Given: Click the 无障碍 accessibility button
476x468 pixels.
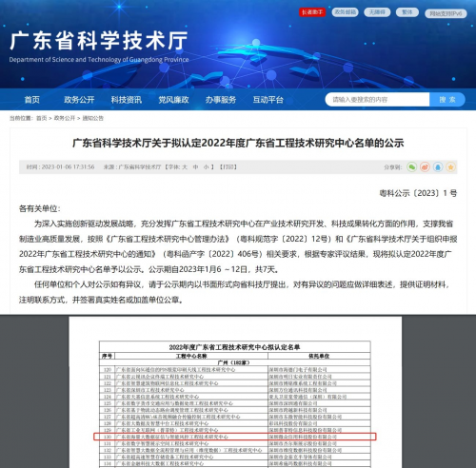Looking at the screenshot, I should click(x=377, y=12).
